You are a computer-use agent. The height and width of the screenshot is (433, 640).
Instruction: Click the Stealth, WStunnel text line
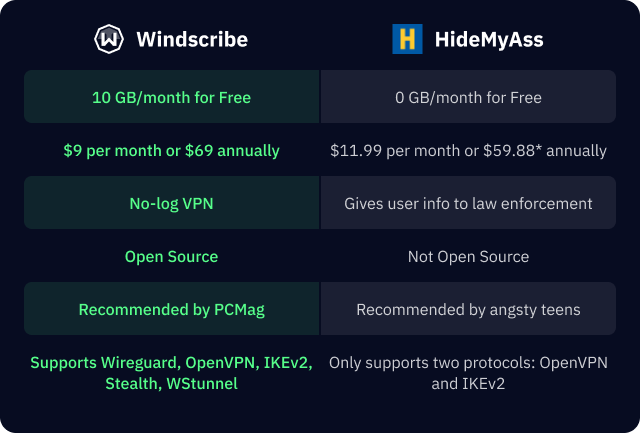click(171, 384)
